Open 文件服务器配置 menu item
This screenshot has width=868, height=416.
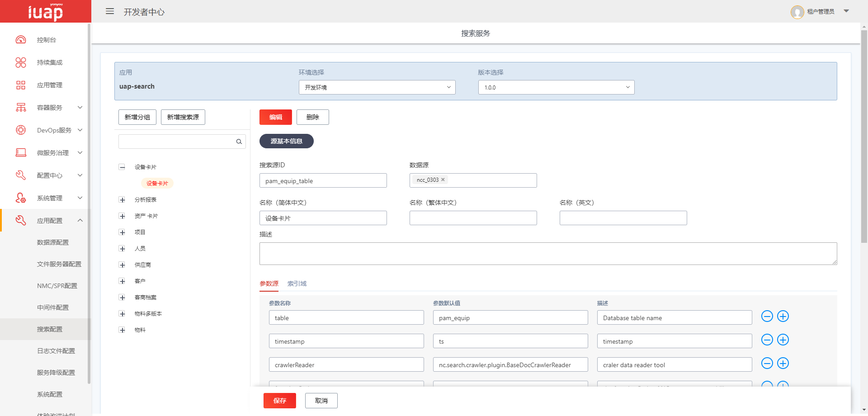(x=59, y=264)
